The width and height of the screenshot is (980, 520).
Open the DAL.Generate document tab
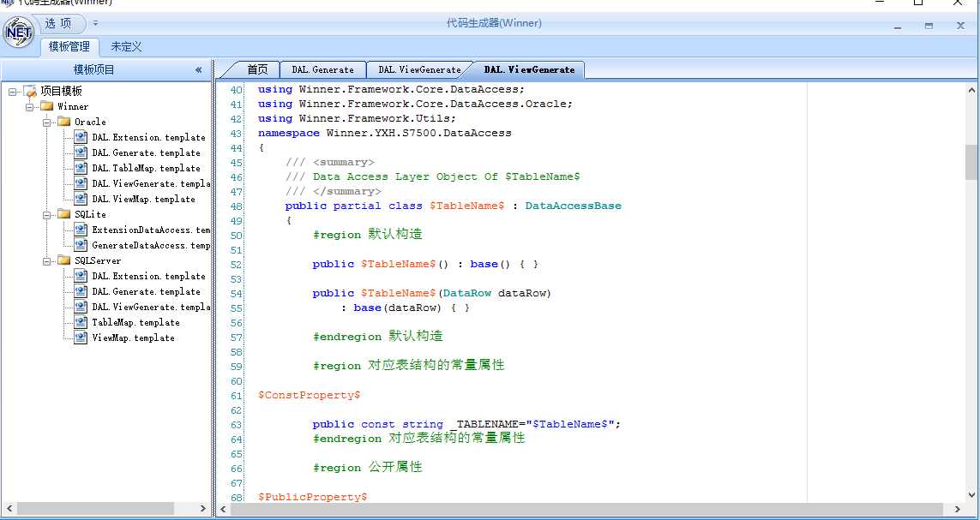(x=322, y=69)
